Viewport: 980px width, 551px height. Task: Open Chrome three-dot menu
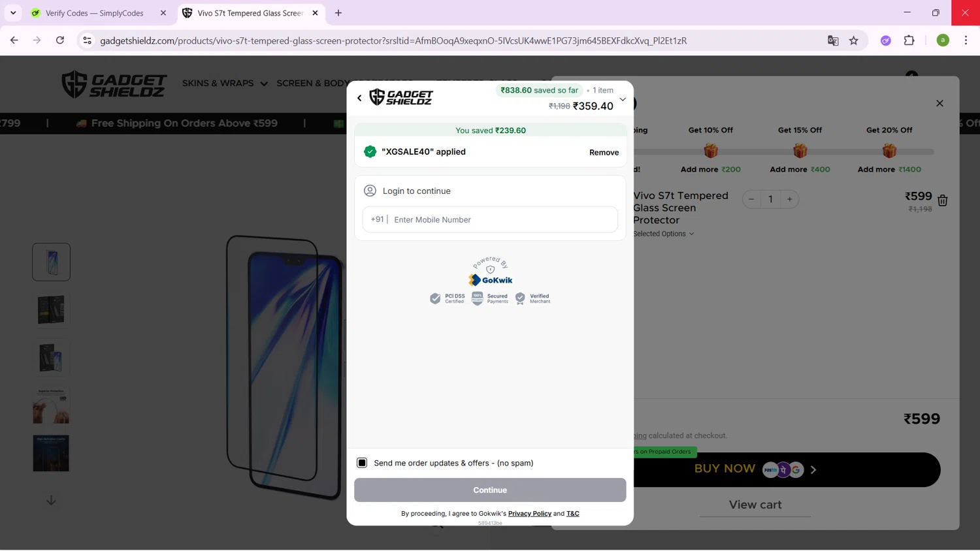tap(966, 40)
